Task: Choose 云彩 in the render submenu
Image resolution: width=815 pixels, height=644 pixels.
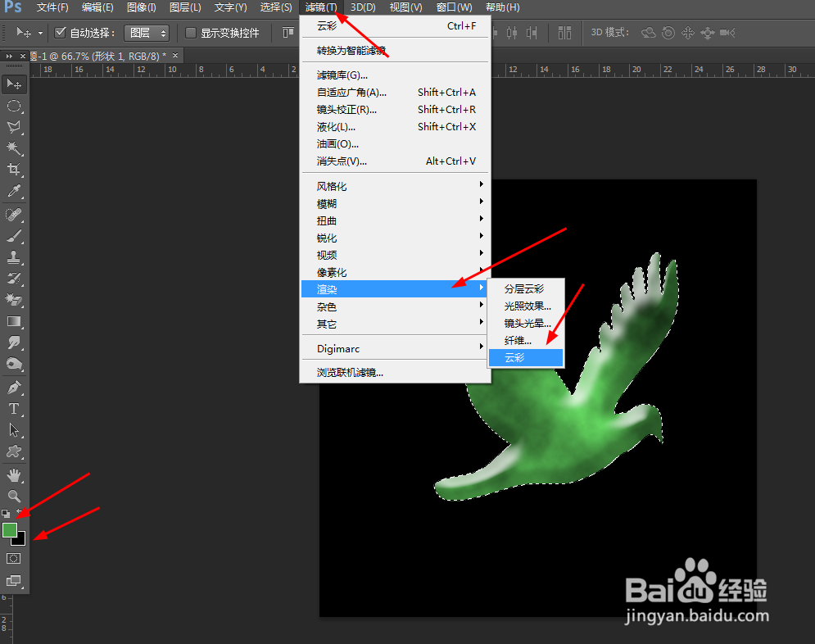Action: tap(526, 357)
